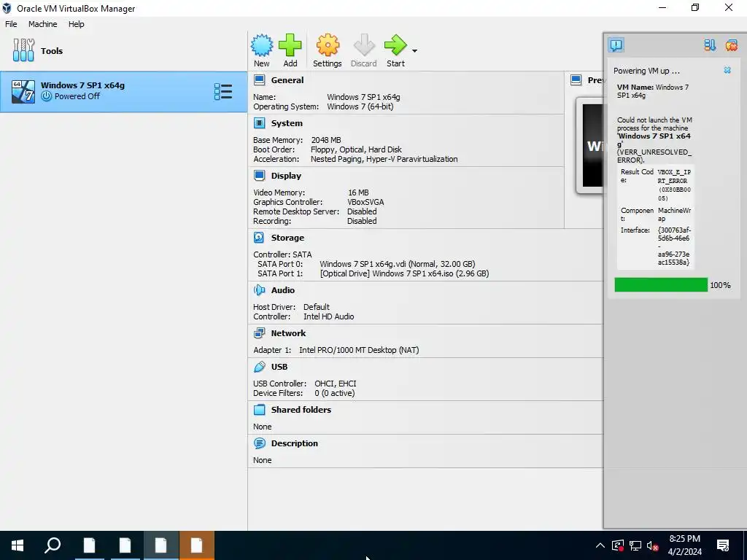Click the Storage section disk icon
This screenshot has width=747, height=560.
point(259,238)
